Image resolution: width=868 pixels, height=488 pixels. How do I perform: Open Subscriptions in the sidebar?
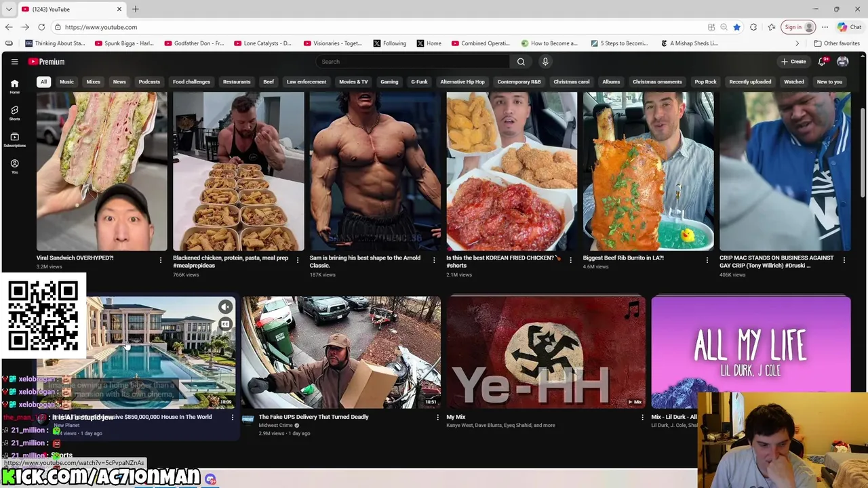point(14,140)
